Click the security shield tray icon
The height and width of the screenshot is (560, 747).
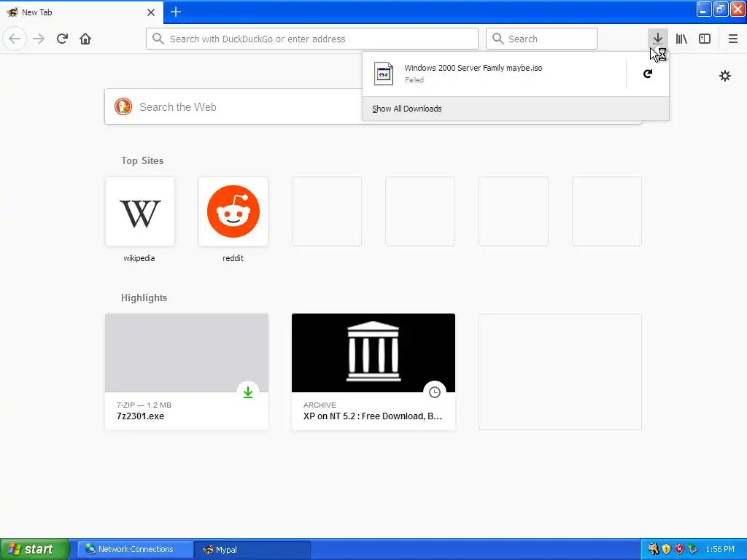(667, 550)
